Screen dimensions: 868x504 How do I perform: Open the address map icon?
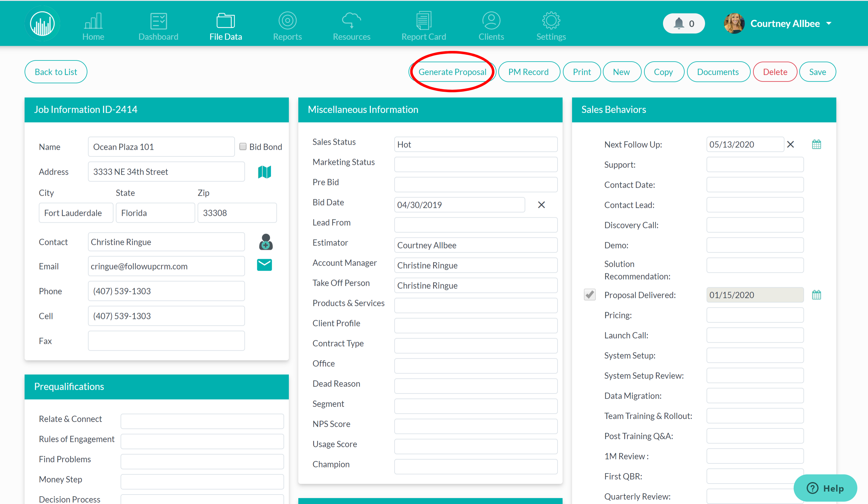(265, 172)
